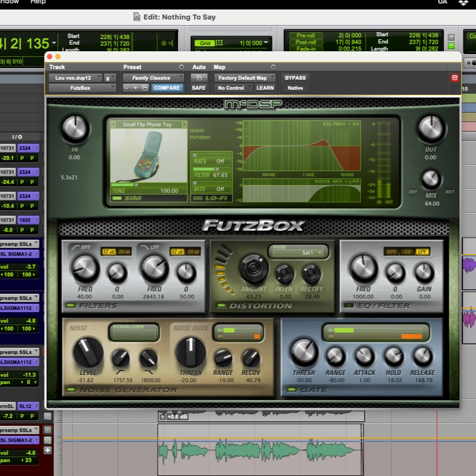
Task: Toggle the GATE section enable LED
Action: pos(292,390)
